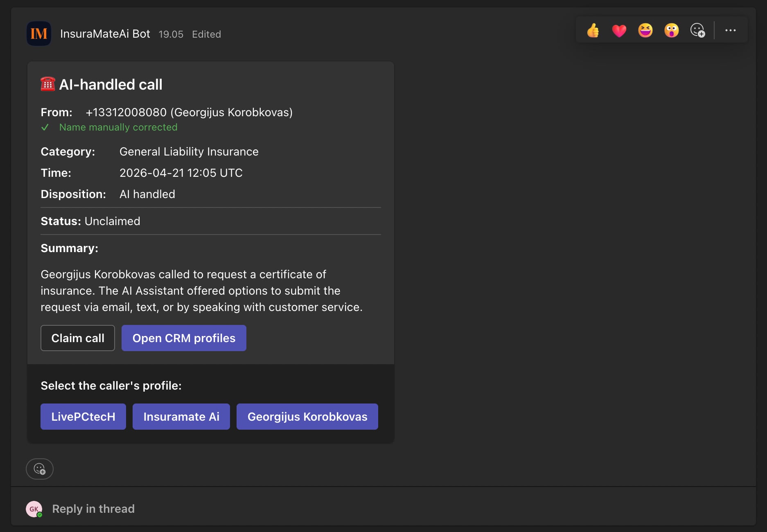Click the Edited label next to the timestamp
The width and height of the screenshot is (767, 532).
[207, 34]
